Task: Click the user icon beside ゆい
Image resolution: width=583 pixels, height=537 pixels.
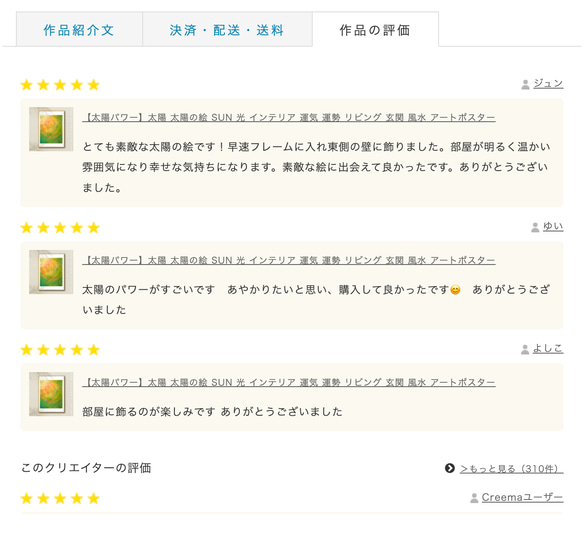Action: tap(535, 227)
